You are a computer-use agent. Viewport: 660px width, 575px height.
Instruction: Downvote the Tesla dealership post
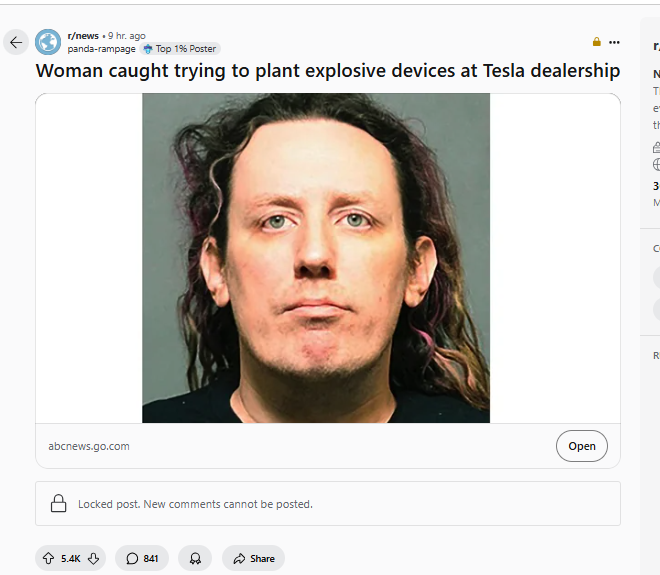[x=93, y=558]
